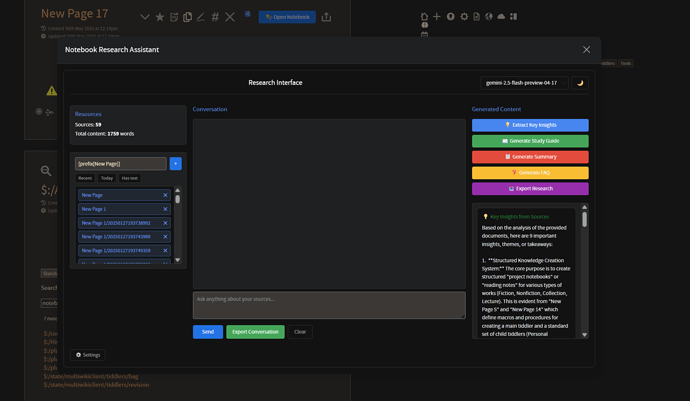Click the small blue document icon
Screen dimensions: 690x401
pyautogui.click(x=248, y=14)
